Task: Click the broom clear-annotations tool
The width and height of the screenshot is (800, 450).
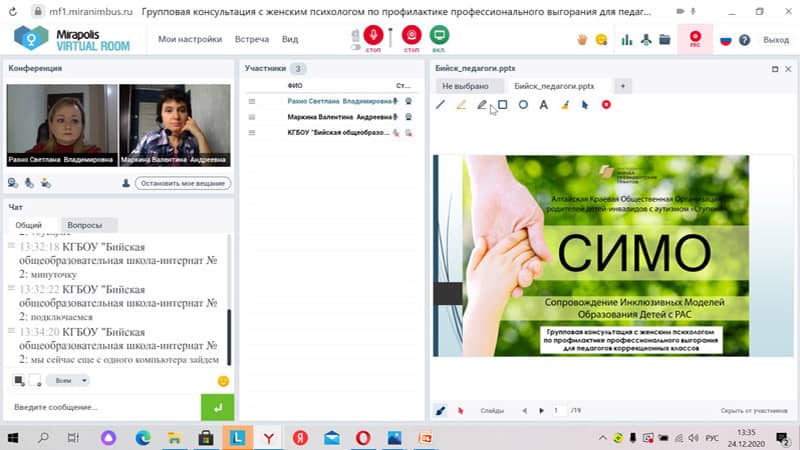Action: tap(565, 105)
